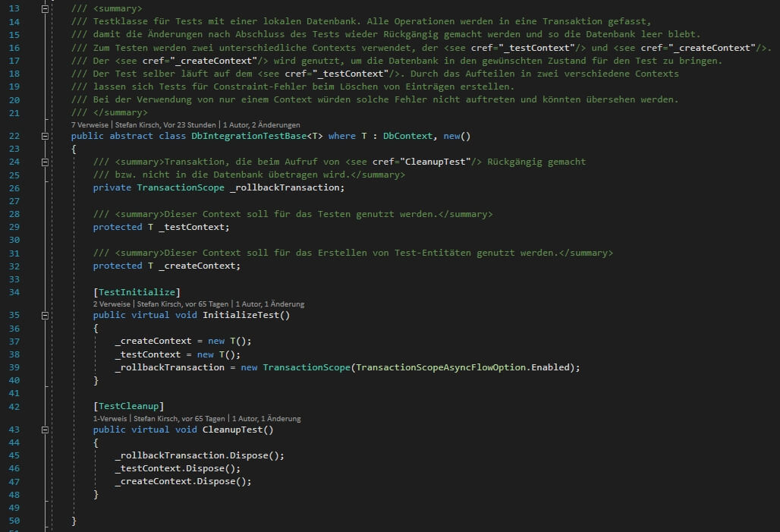Click the _rollbackTransaction field declaration
Image resolution: width=780 pixels, height=532 pixels.
284,187
